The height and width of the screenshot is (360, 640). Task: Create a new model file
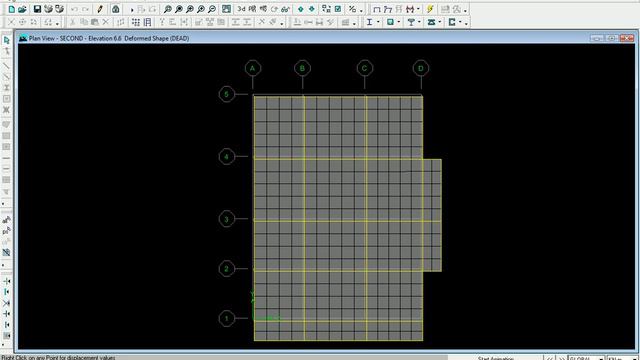11,9
